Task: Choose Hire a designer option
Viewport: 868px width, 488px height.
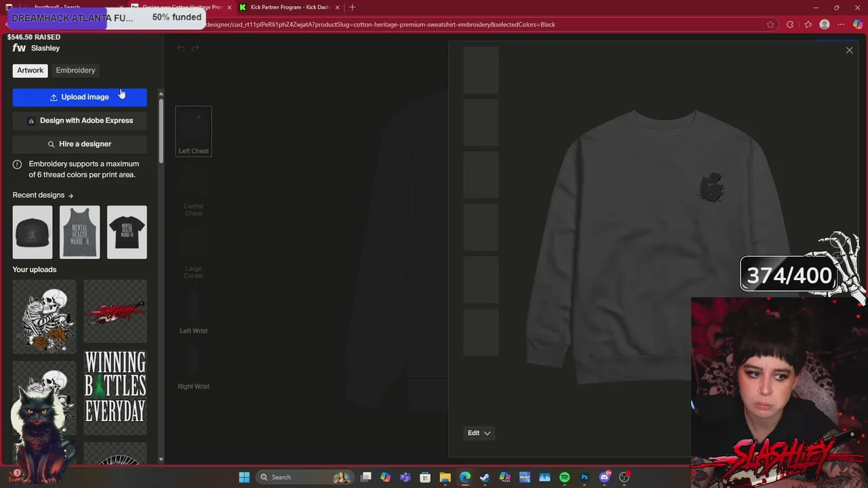Action: [x=79, y=144]
